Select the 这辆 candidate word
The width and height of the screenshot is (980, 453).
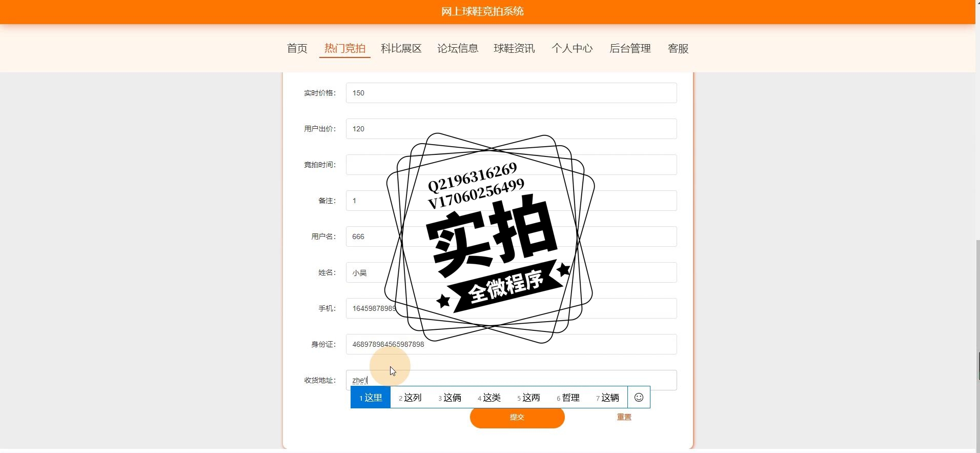click(607, 398)
